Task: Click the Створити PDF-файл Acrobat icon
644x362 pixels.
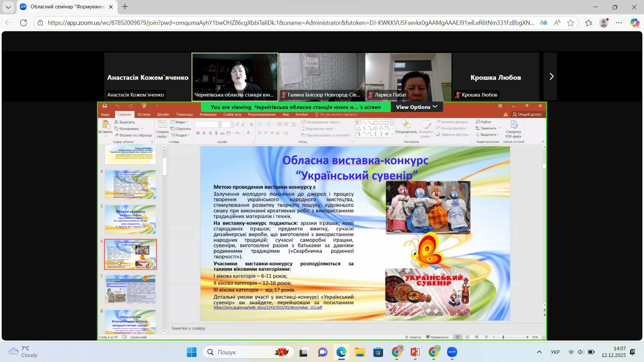Action: [x=514, y=125]
